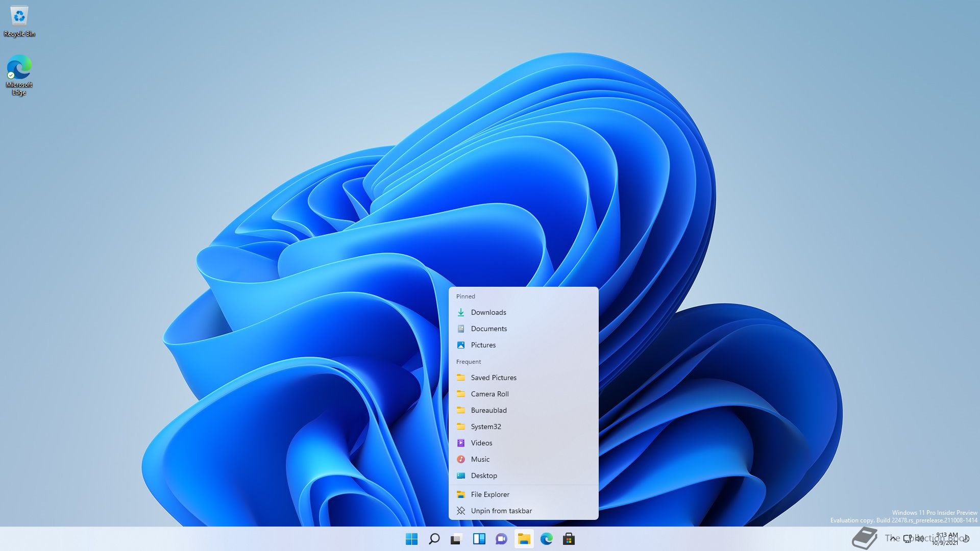Open the clock and date flyout
Screen dimensions: 980x551
(946, 539)
